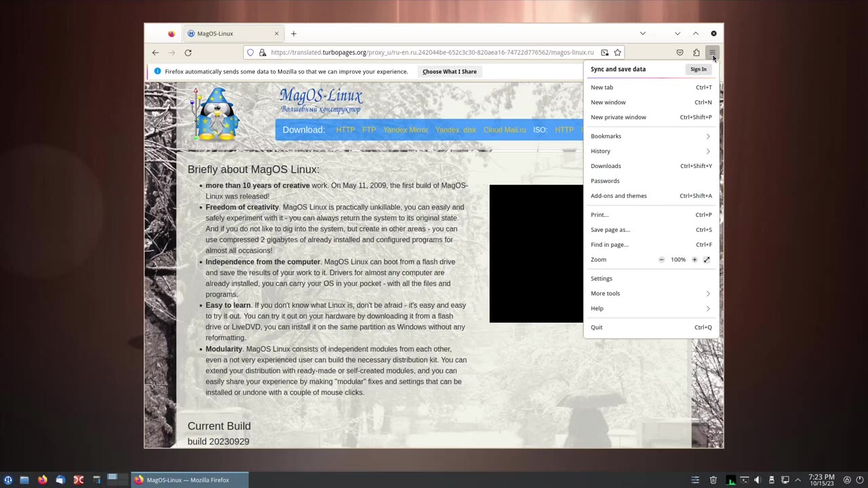Click the black video placeholder
The height and width of the screenshot is (488, 868).
(x=536, y=253)
